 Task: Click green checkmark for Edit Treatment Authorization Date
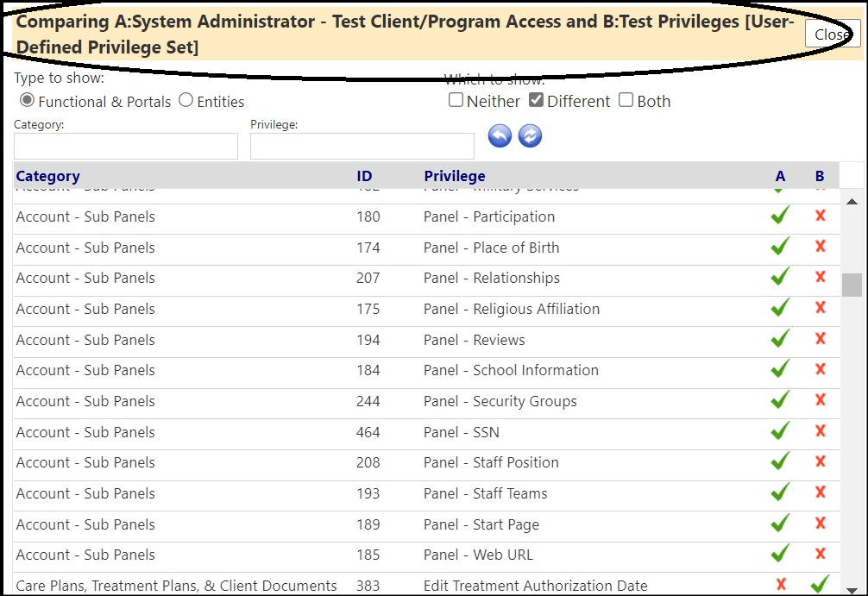(x=820, y=584)
